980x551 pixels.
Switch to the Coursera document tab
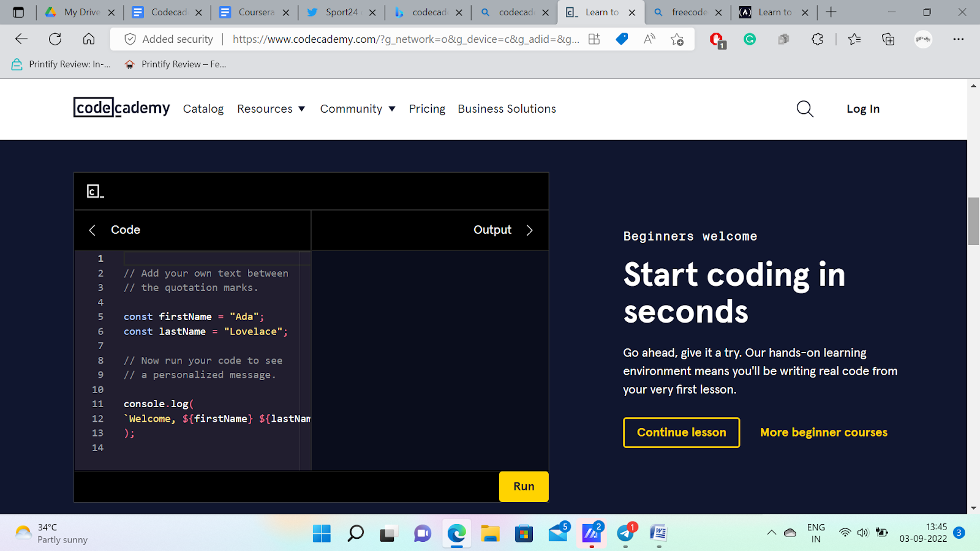click(x=254, y=12)
